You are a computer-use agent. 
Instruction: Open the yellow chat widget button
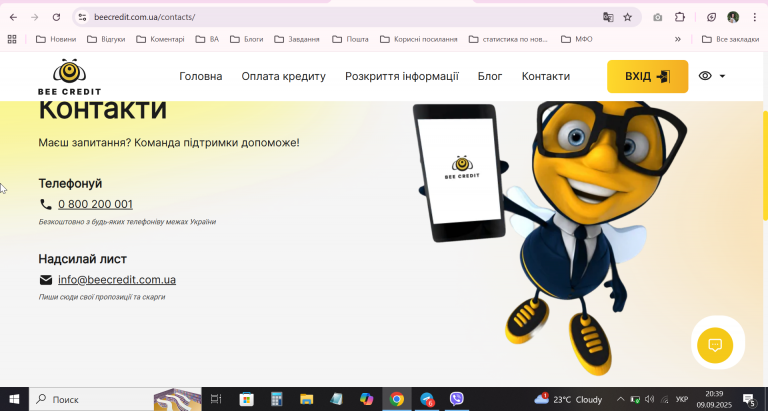pyautogui.click(x=715, y=345)
